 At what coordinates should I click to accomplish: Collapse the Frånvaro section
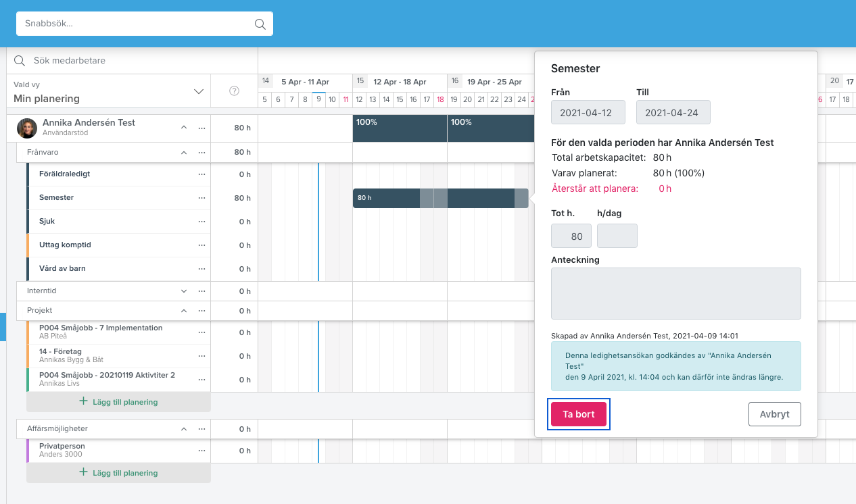[x=183, y=153]
